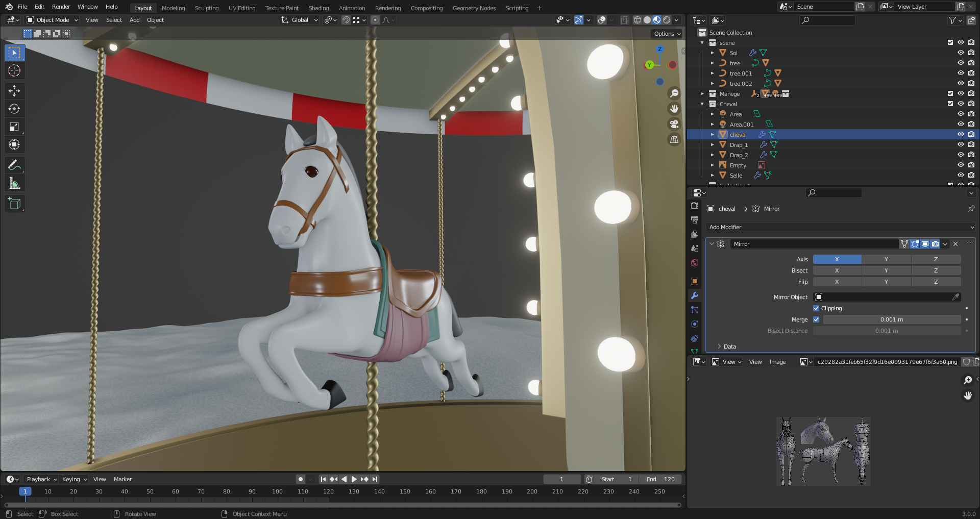The image size is (980, 519).
Task: Select the Move tool in toolbar
Action: [14, 91]
